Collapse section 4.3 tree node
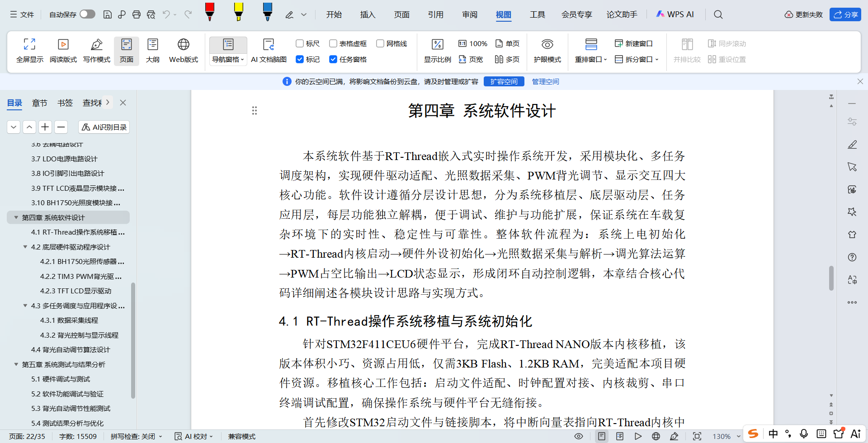868x443 pixels. [25, 306]
